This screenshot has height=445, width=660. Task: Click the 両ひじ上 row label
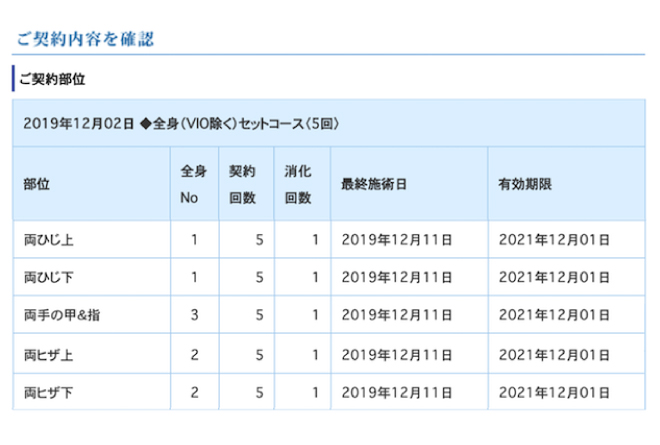[49, 240]
